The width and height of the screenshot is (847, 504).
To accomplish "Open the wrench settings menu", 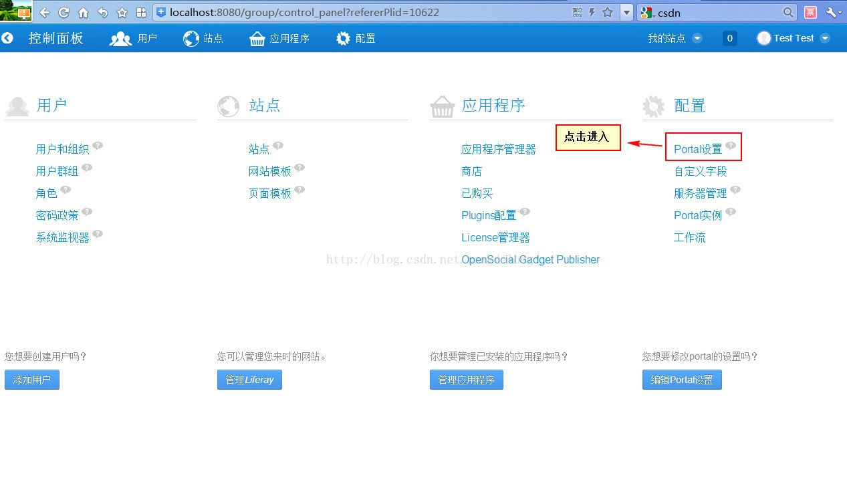I will (x=834, y=12).
